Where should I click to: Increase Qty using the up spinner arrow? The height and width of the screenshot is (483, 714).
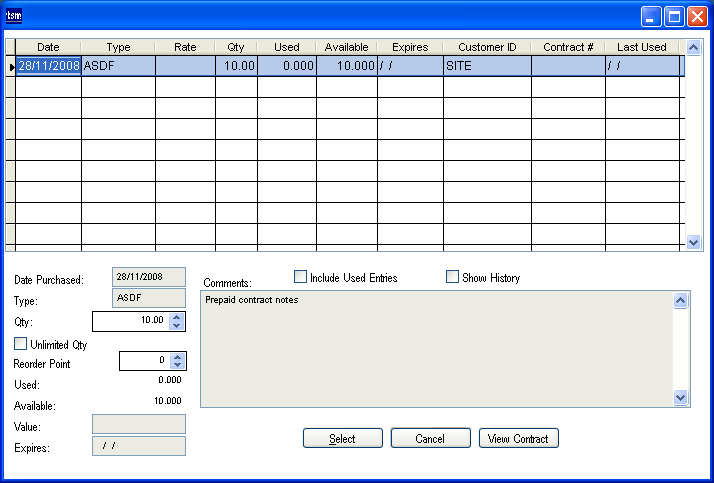pos(177,316)
